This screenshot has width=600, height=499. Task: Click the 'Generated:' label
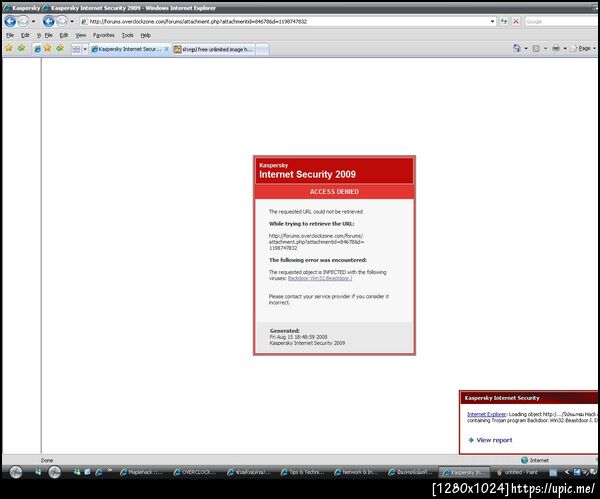pyautogui.click(x=284, y=331)
